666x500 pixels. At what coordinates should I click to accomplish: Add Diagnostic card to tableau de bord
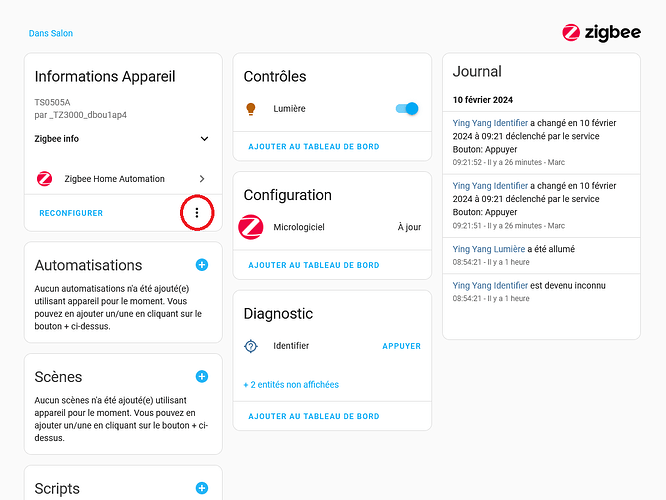tap(314, 416)
